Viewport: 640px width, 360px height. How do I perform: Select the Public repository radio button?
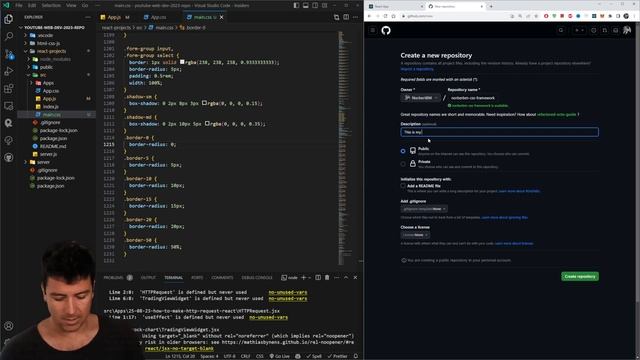[403, 151]
